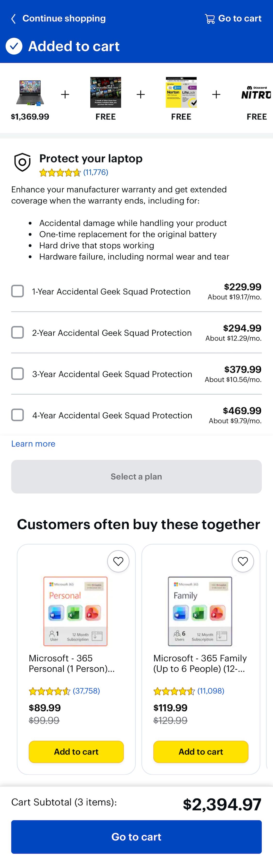This screenshot has width=273, height=868.
Task: Click the Select a plan button
Action: 136,477
